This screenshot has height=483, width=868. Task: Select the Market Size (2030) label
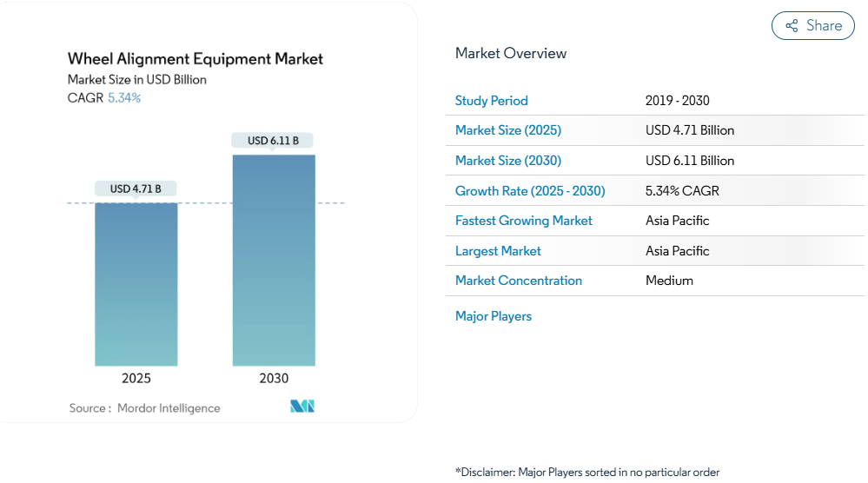(x=507, y=161)
